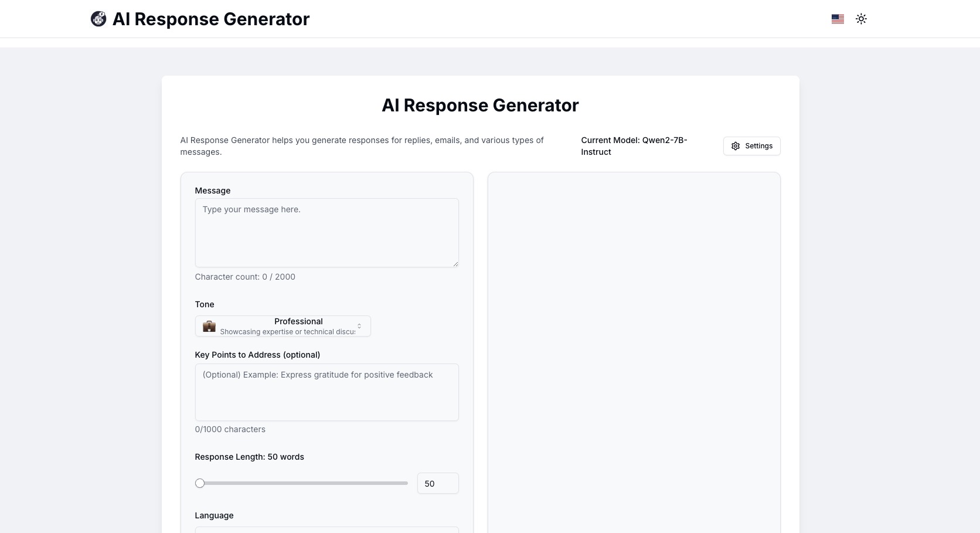The image size is (980, 533).
Task: Click the Response Length: 50 words label
Action: pos(249,457)
